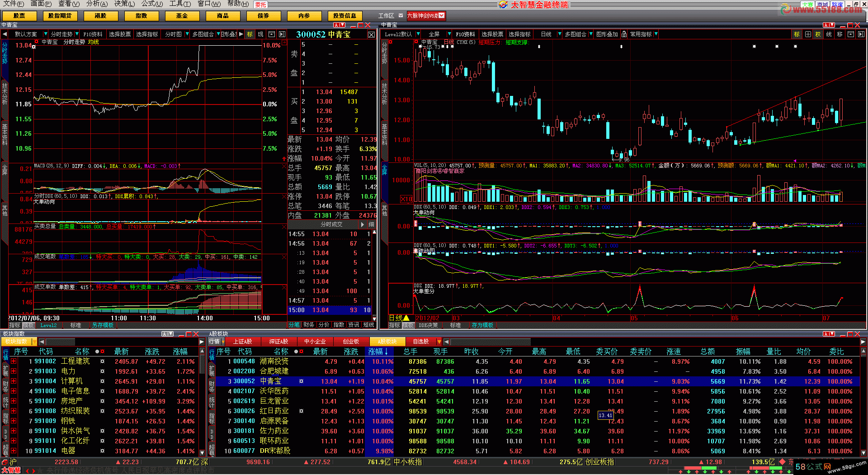Click the 细 detail icon beside 分时成交
The width and height of the screenshot is (868, 475).
coord(371,224)
